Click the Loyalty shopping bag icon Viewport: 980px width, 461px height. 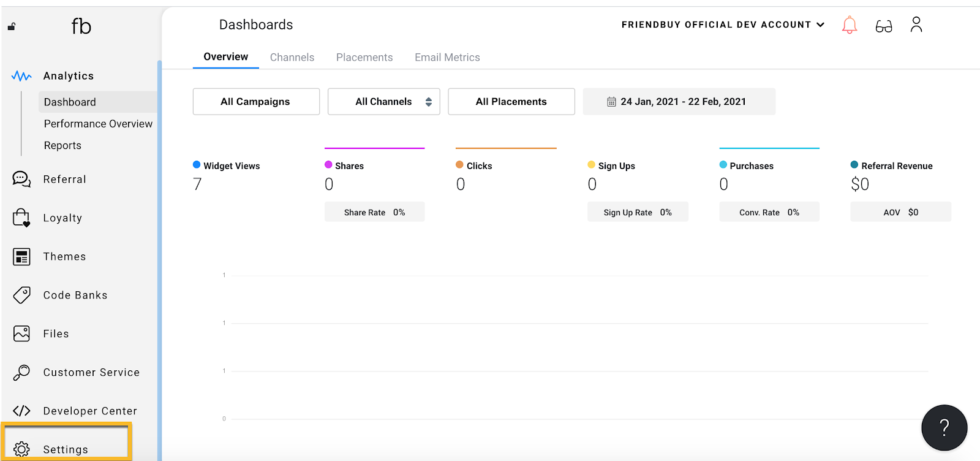[21, 218]
